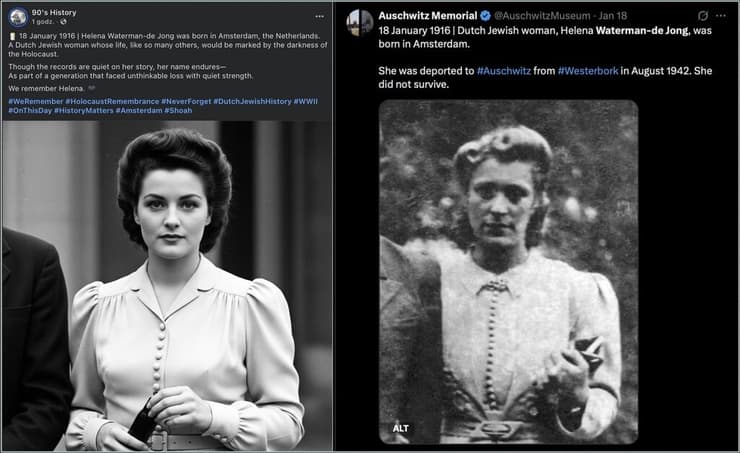Open the #OnThisDay hashtag

point(31,110)
